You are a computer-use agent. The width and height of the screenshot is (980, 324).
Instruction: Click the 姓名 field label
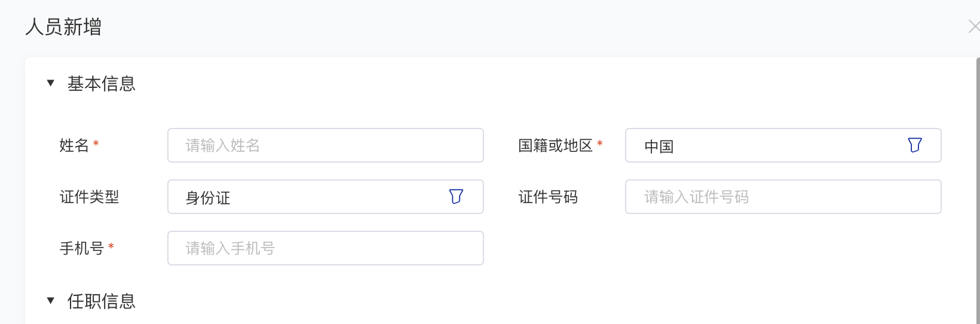[x=74, y=145]
